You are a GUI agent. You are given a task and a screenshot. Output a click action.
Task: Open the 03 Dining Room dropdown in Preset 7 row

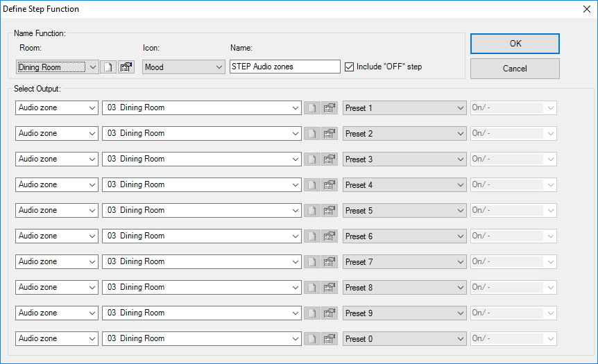click(x=202, y=262)
